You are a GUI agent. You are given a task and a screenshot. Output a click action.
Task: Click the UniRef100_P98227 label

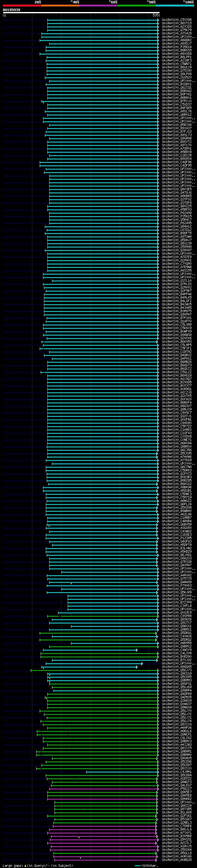click(x=177, y=789)
